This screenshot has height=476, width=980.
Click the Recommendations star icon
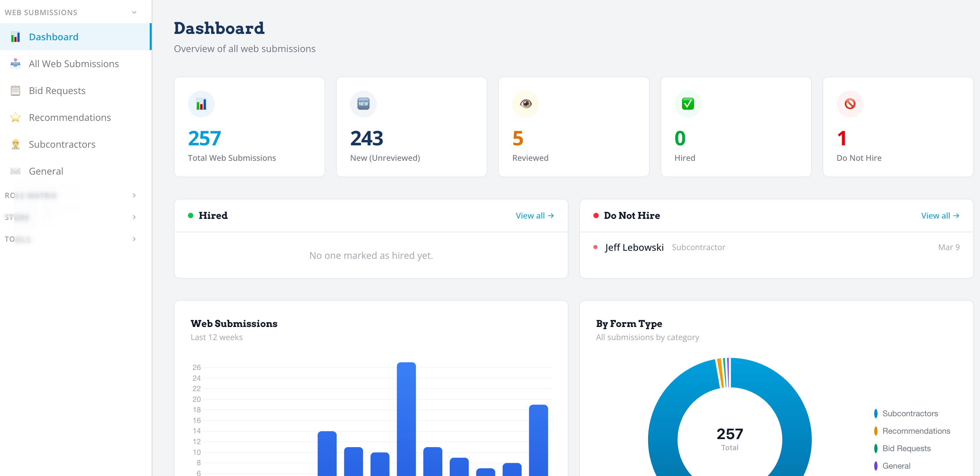[x=15, y=117]
